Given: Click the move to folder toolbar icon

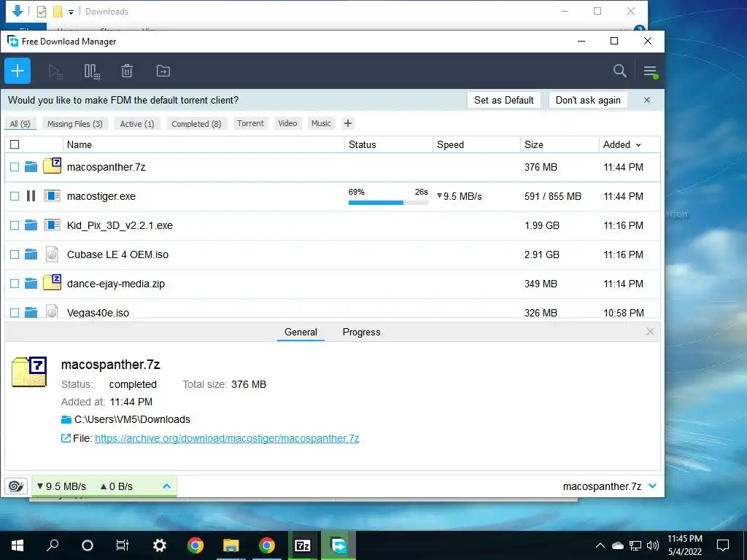Looking at the screenshot, I should coord(163,71).
